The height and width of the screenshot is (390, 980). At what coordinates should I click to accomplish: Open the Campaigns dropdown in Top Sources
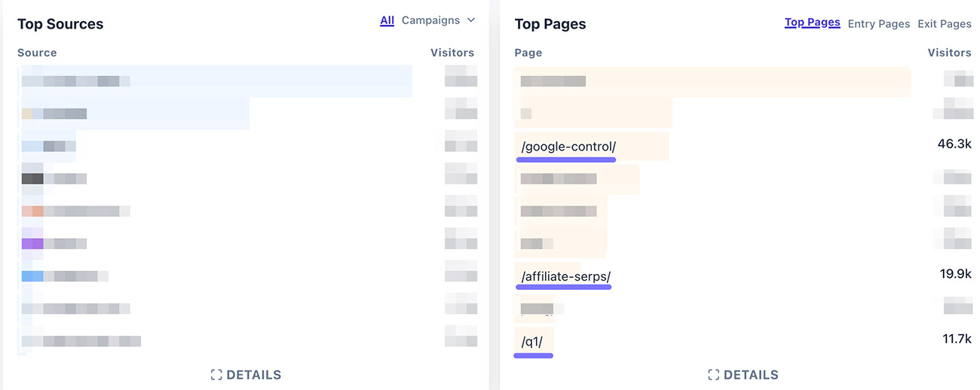click(438, 20)
